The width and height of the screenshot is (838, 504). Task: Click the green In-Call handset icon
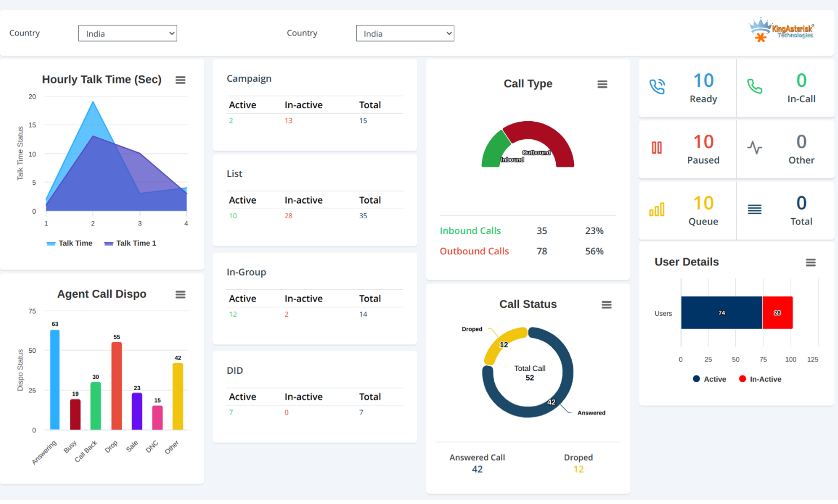755,86
